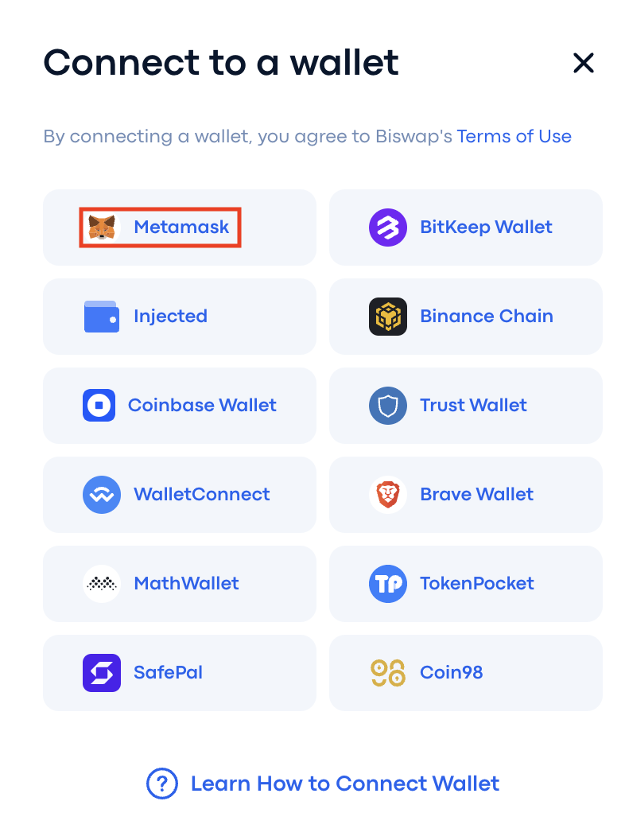Click the TokenPocket TP icon

click(x=388, y=583)
